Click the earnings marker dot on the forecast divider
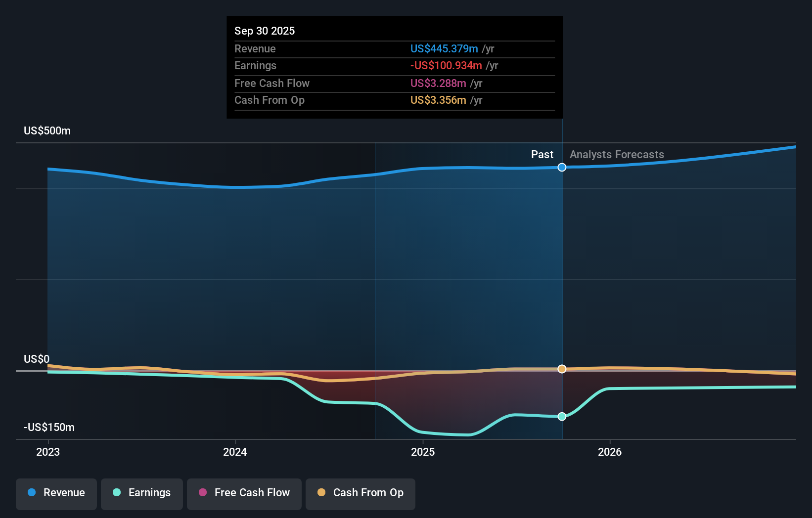Screen dimensions: 812x518 point(562,417)
